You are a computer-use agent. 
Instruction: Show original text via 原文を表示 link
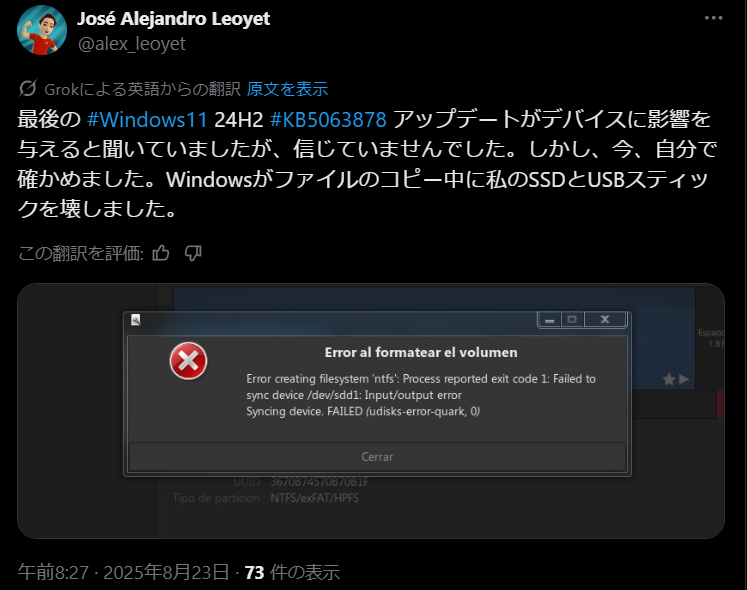(287, 89)
